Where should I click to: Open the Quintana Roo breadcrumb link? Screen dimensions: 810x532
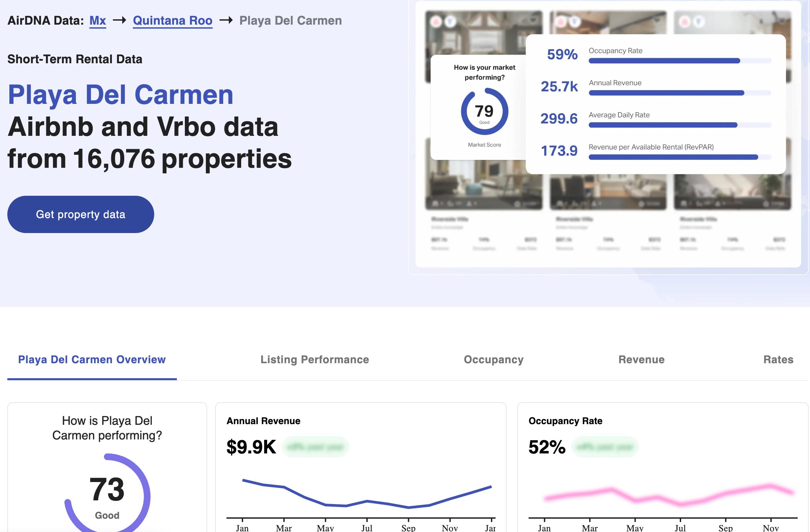pos(173,21)
